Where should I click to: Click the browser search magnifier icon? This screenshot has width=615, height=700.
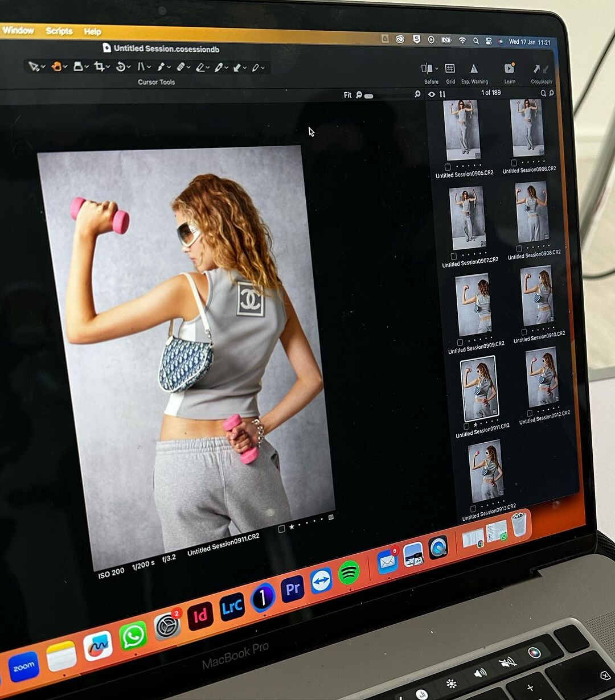click(543, 93)
